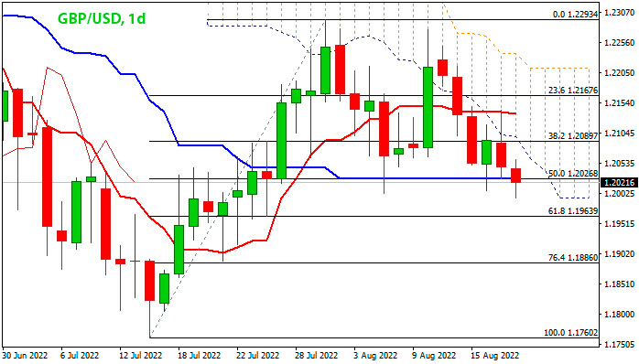Click the 1.21045 price axis value

tap(620, 134)
